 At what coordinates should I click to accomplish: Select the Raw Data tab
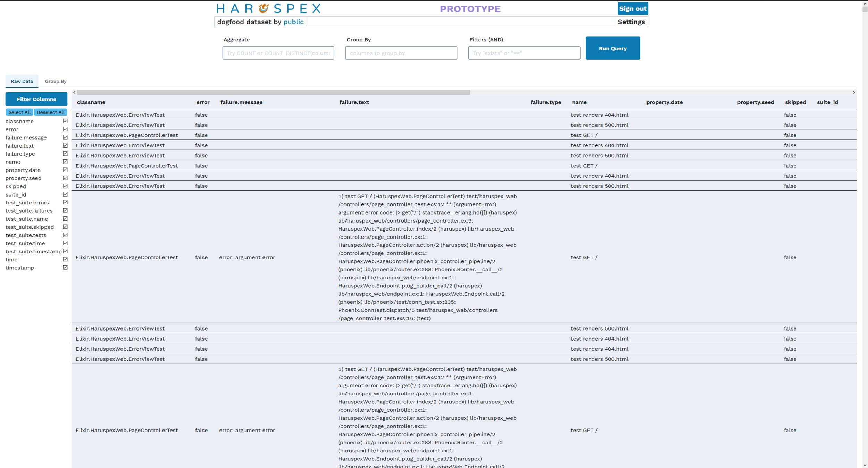(22, 81)
